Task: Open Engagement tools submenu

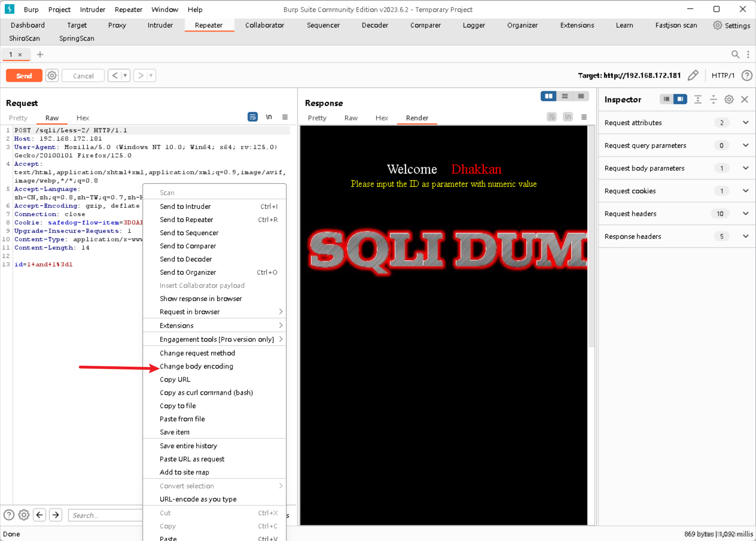Action: (x=215, y=339)
